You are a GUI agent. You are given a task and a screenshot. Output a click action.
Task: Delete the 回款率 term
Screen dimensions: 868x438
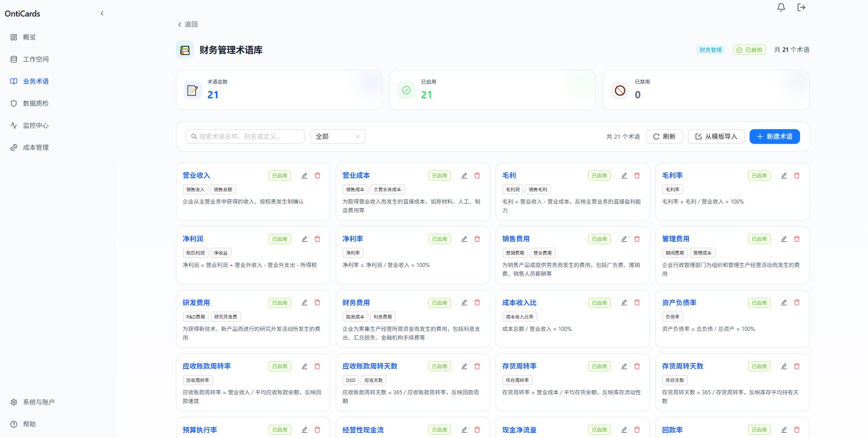(x=797, y=430)
